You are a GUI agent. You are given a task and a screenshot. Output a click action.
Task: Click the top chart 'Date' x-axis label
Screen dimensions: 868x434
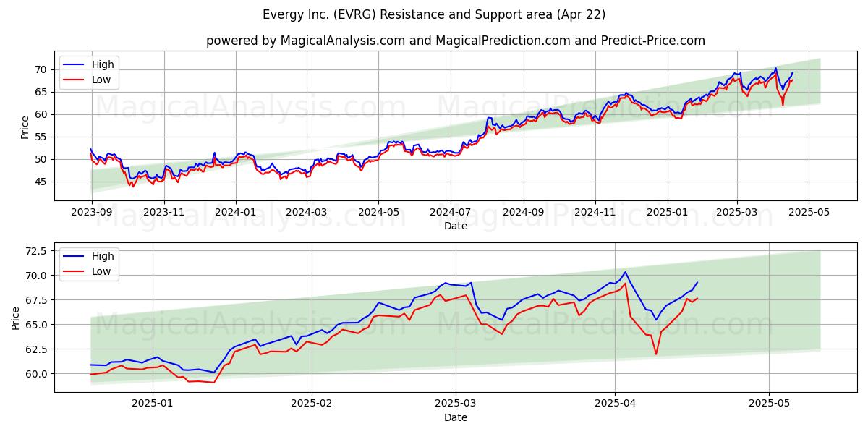456,226
